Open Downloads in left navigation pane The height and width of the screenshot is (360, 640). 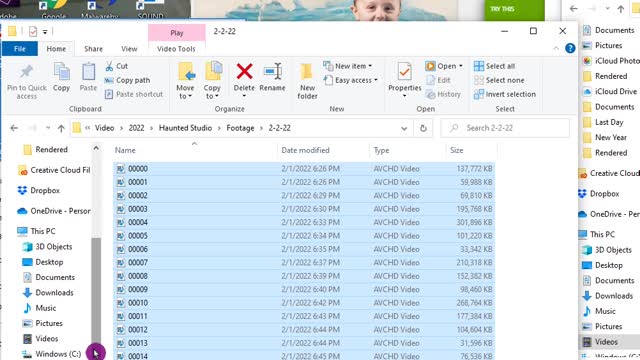click(48, 292)
